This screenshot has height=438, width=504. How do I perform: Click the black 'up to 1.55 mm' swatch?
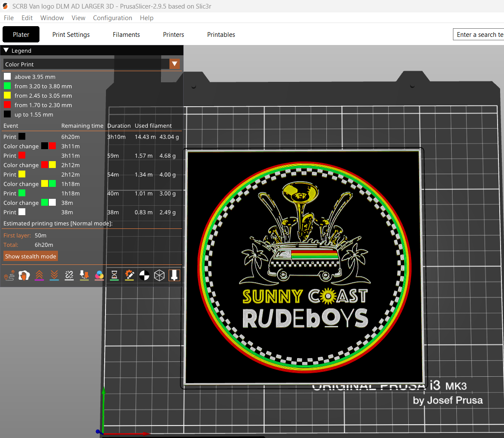(x=7, y=114)
